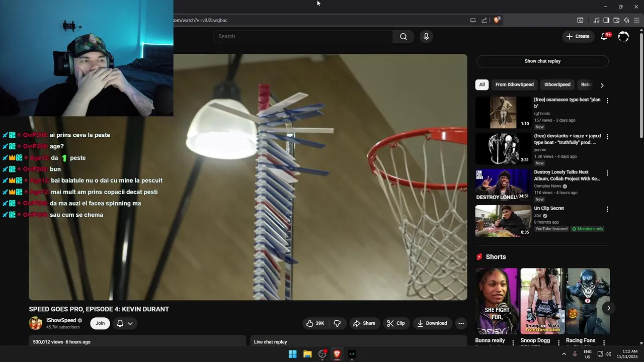Open OBS Studio from taskbar
This screenshot has width=644, height=362.
(323, 354)
